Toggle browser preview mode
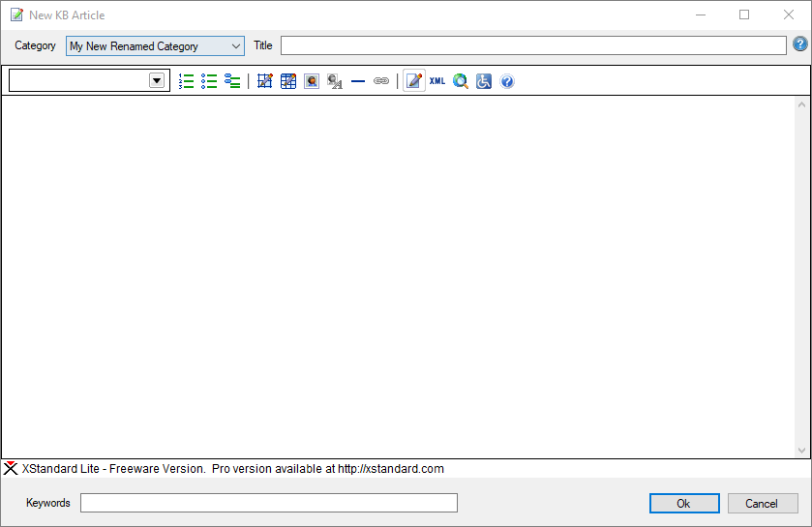Viewport: 812px width, 527px height. pyautogui.click(x=461, y=81)
